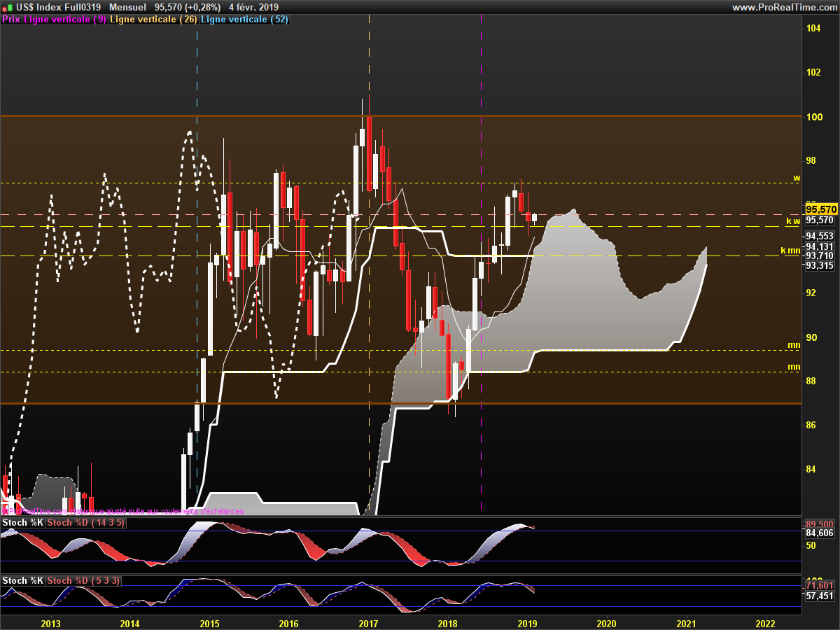Select the Ligne verticale (52) label
Screen dimensions: 840x630
click(244, 20)
